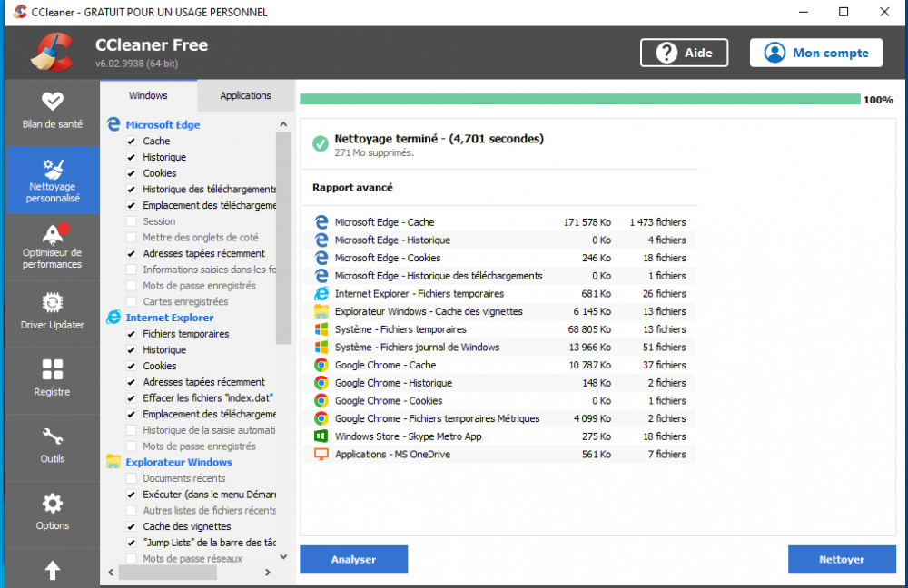Select Nettoyage personnalisé in sidebar
908x588 pixels.
[53, 180]
